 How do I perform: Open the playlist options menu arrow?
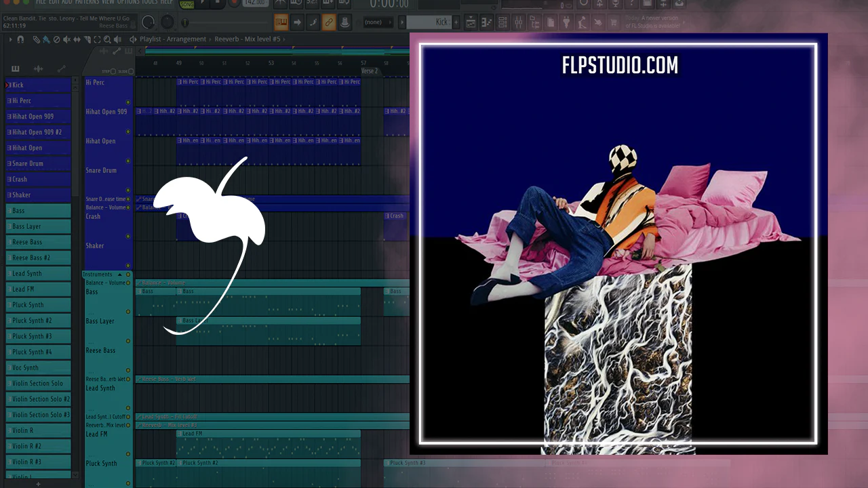click(x=11, y=39)
